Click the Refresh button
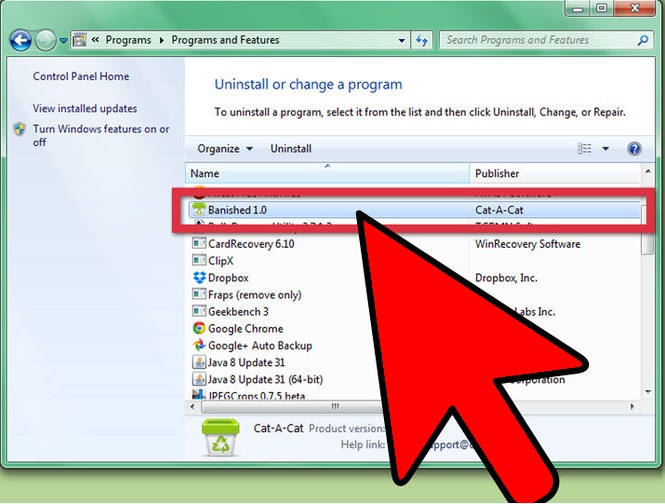This screenshot has height=504, width=665. coord(421,41)
